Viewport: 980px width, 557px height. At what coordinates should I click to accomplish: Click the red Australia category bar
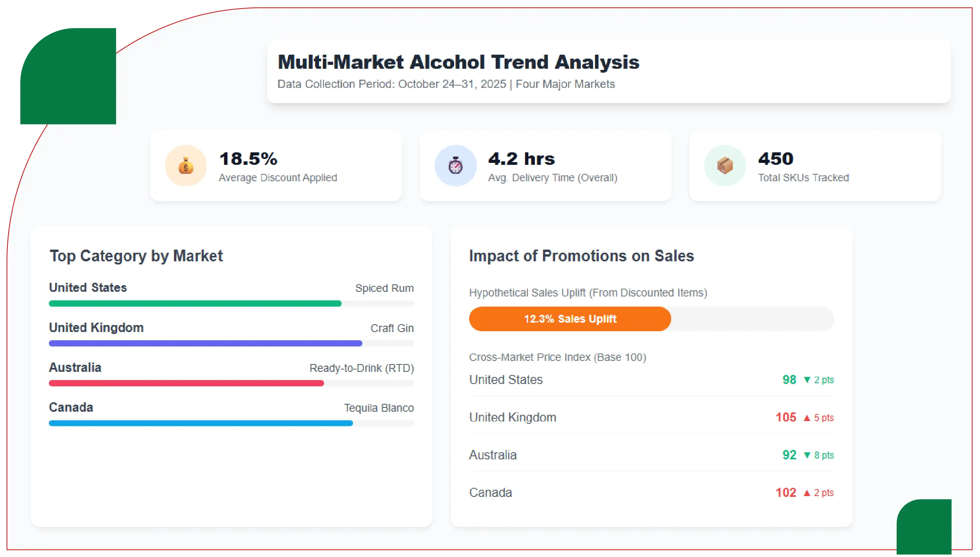click(186, 383)
